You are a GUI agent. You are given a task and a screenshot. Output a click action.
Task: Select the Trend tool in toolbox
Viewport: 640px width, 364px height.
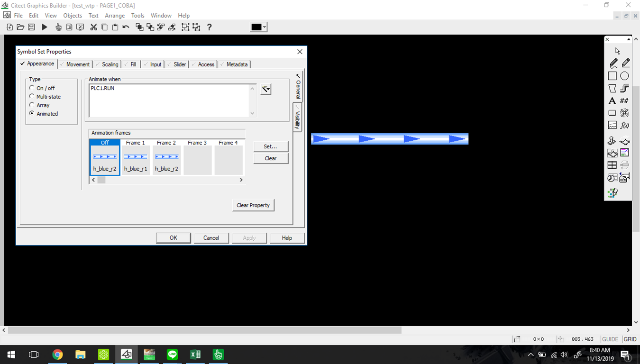[613, 125]
